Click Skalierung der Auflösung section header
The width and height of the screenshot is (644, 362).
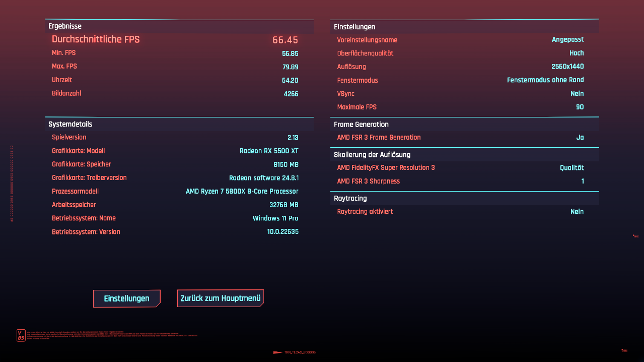click(x=465, y=155)
